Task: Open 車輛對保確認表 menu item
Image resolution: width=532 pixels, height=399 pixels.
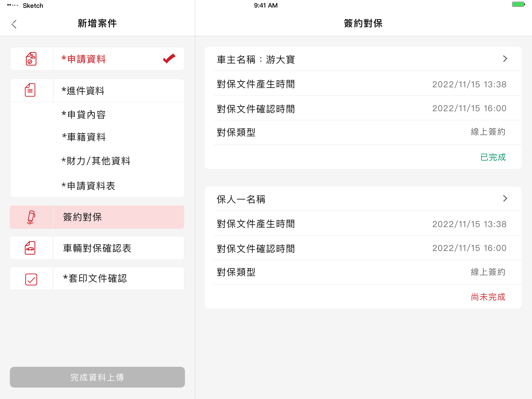Action: pyautogui.click(x=97, y=248)
